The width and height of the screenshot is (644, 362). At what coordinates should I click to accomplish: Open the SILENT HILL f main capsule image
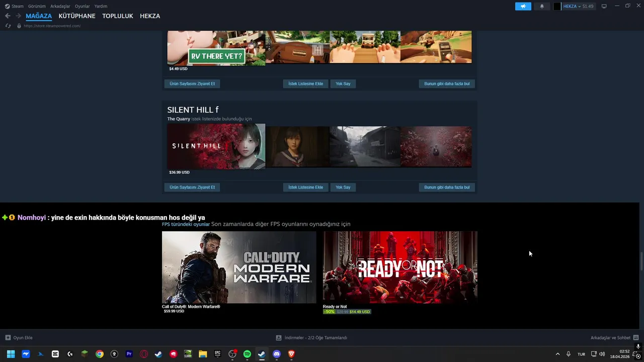pos(216,146)
